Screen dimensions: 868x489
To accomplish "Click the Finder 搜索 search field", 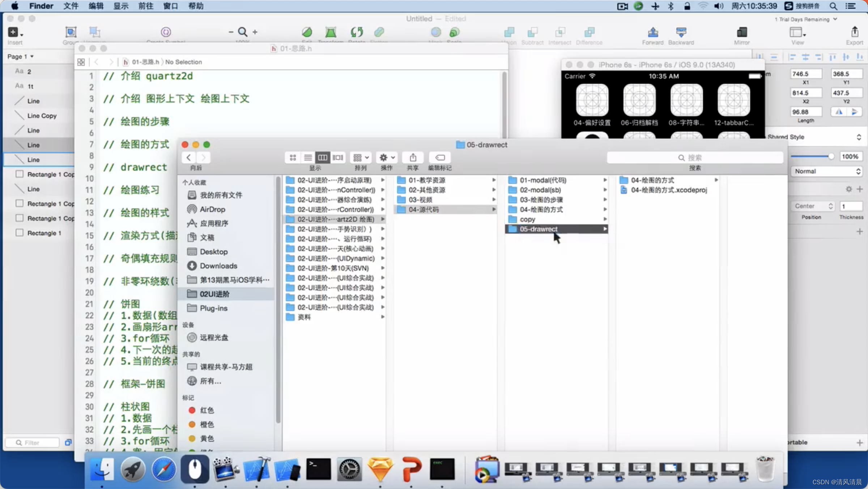I will point(695,157).
